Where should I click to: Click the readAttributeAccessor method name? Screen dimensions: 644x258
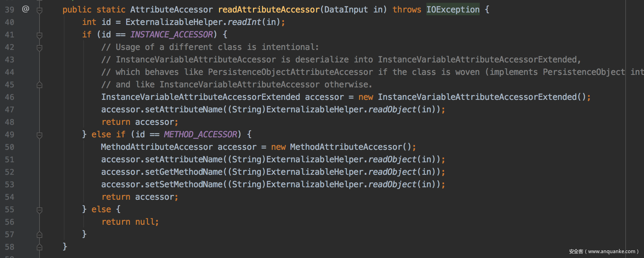click(269, 10)
